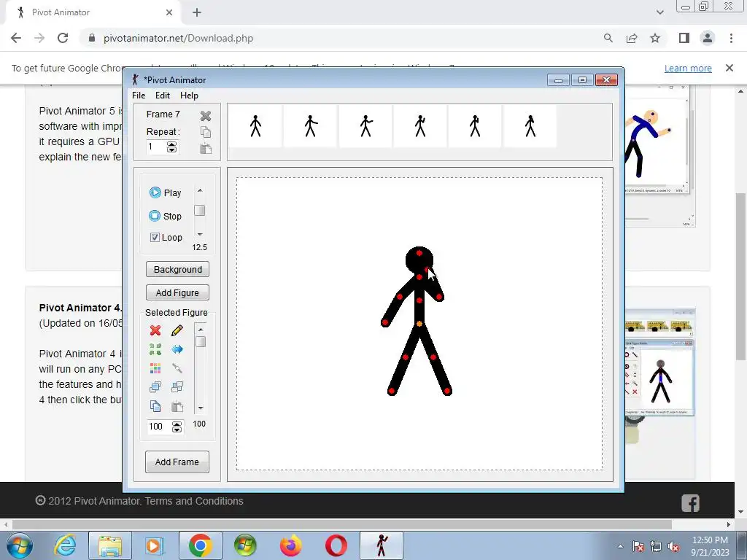Open the Windows Start menu
747x560 pixels.
[20, 545]
